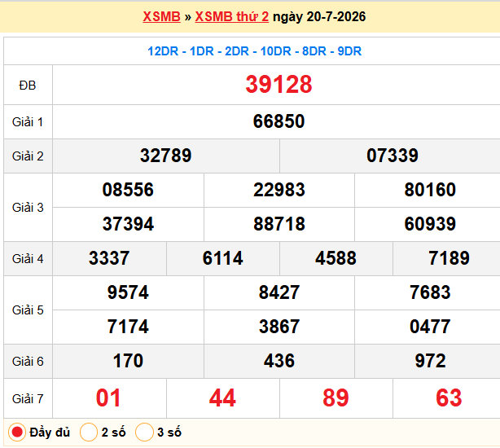The image size is (500, 448).
Task: Click the Giải 6 number 972
Action: (430, 361)
